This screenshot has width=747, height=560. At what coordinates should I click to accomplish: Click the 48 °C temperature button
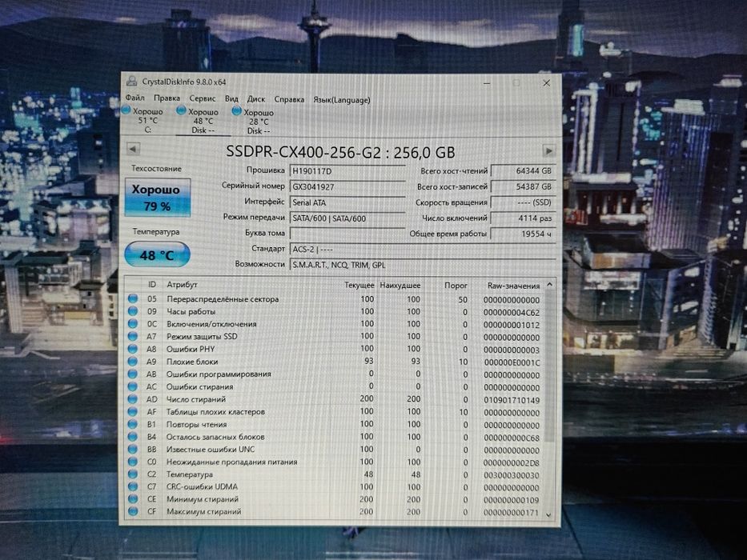tap(157, 254)
